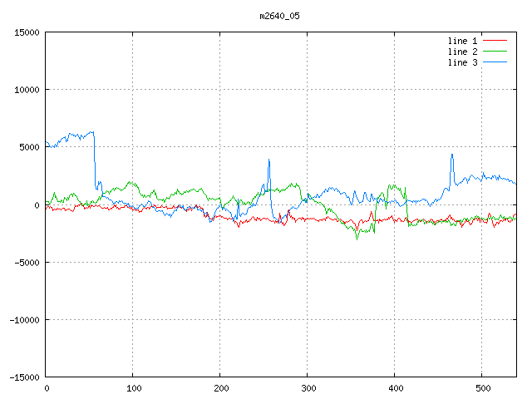The width and height of the screenshot is (532, 399).
Task: Click the 10000 y-axis tick label
Action: coord(27,90)
